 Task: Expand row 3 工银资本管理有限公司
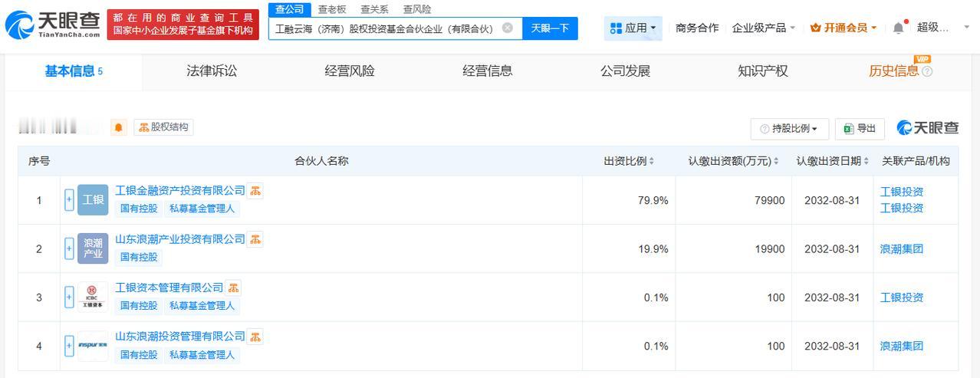coord(69,297)
